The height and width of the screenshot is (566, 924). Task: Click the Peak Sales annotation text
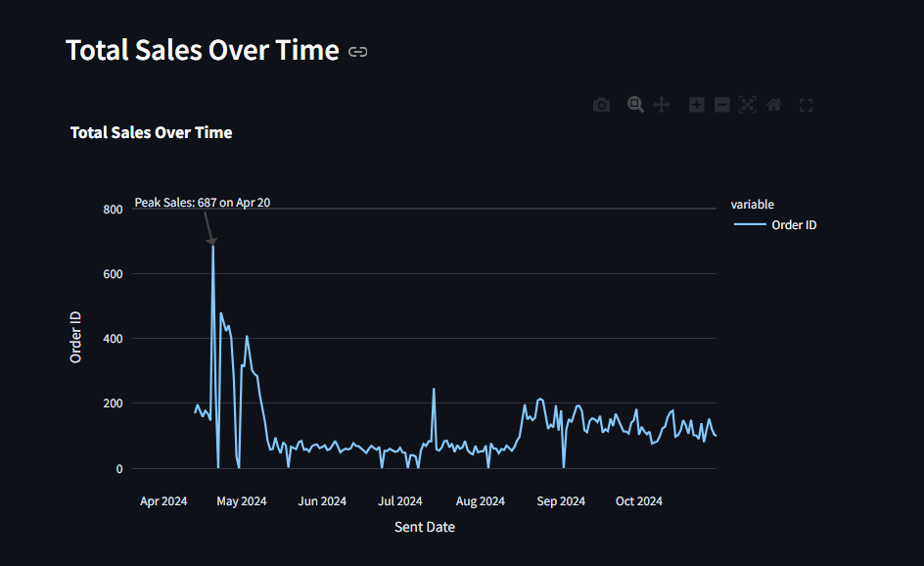202,203
